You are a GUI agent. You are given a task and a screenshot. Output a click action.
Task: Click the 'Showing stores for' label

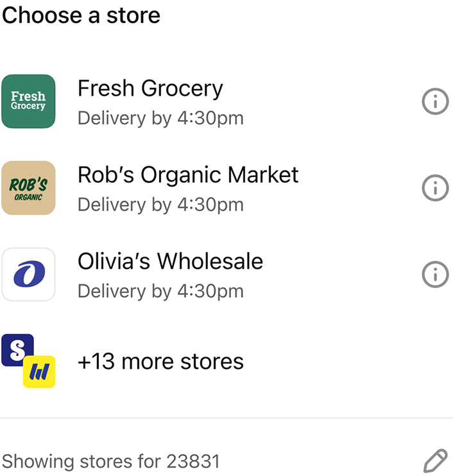(x=82, y=461)
